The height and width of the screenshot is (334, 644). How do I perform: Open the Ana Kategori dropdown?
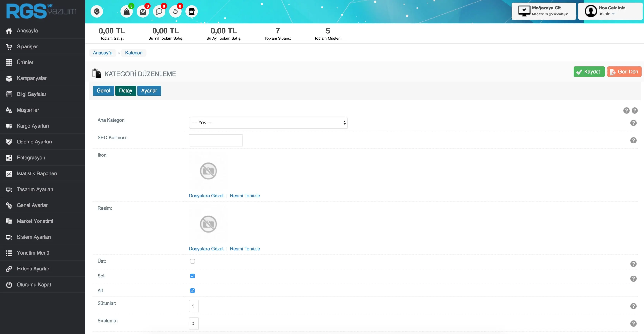click(x=268, y=123)
